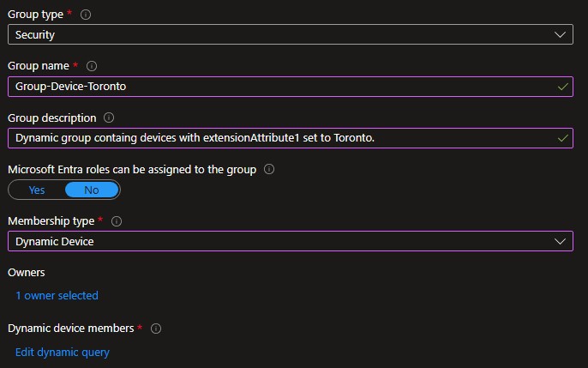Click the chevron arrow on Group type dropdown
588x368 pixels.
pos(561,34)
